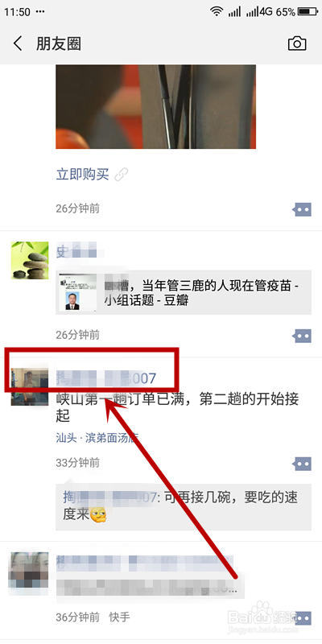
Task: Tap the commenter name ending 007
Action: click(109, 497)
